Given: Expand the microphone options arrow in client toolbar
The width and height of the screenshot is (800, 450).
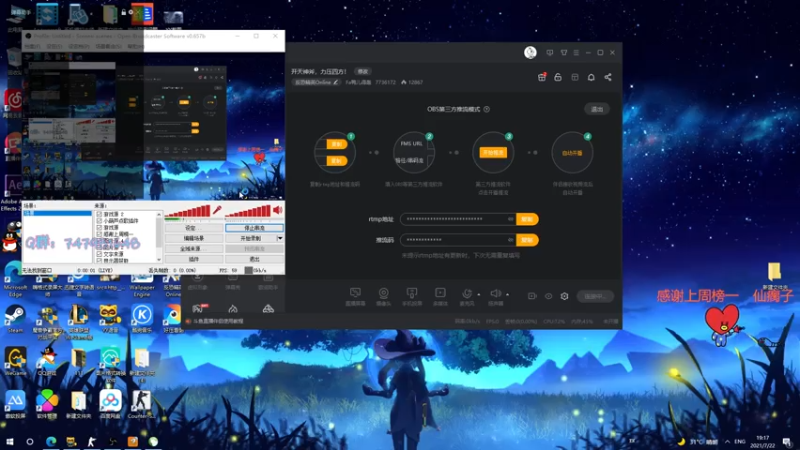Looking at the screenshot, I should coord(479,294).
